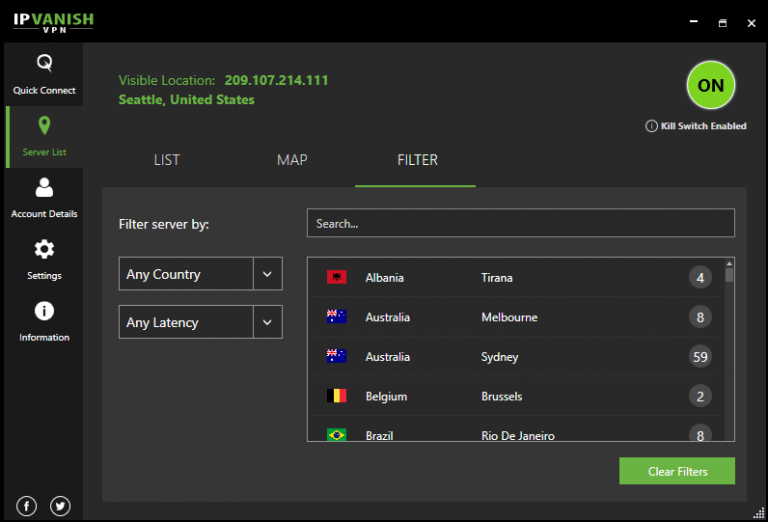Open the Facebook link icon
This screenshot has height=522, width=768.
click(x=27, y=506)
